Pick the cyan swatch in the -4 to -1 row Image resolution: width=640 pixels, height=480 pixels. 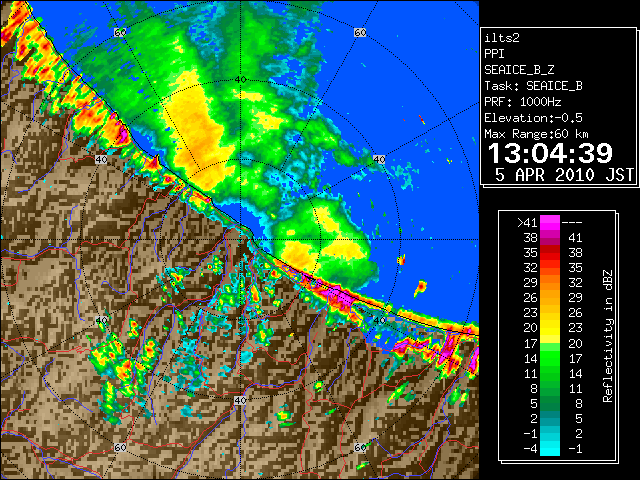click(550, 449)
